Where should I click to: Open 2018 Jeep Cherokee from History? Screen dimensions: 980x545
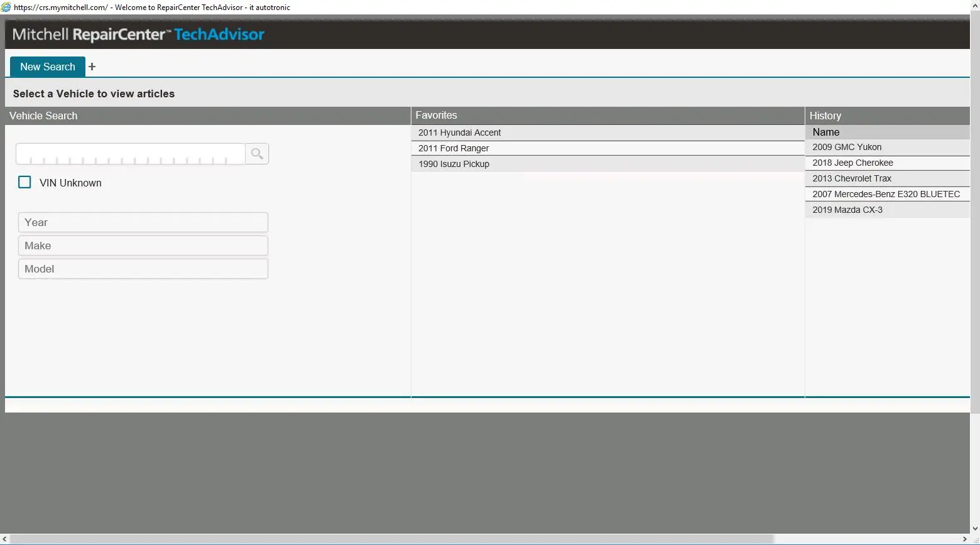(887, 163)
